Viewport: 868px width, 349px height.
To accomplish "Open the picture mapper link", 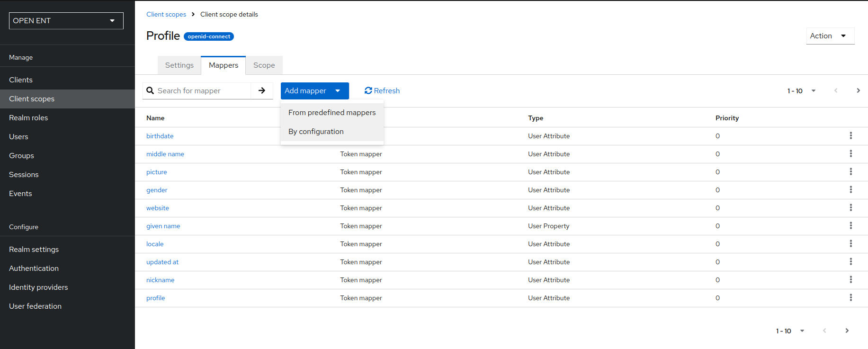I will click(157, 172).
